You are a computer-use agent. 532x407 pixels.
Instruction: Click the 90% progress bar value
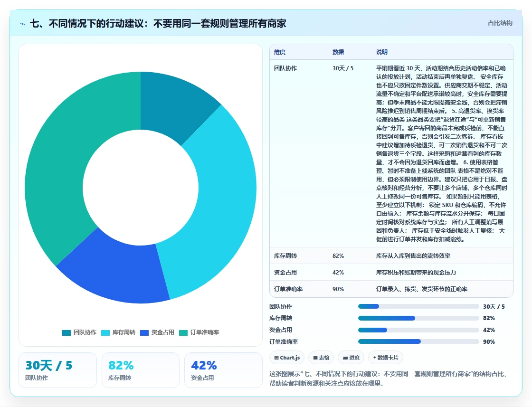[x=489, y=342]
